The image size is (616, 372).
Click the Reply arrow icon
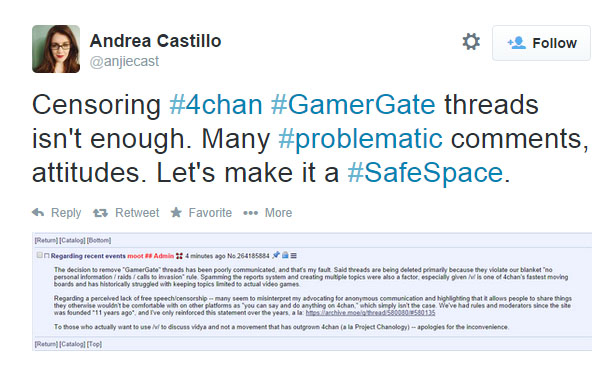(x=38, y=213)
